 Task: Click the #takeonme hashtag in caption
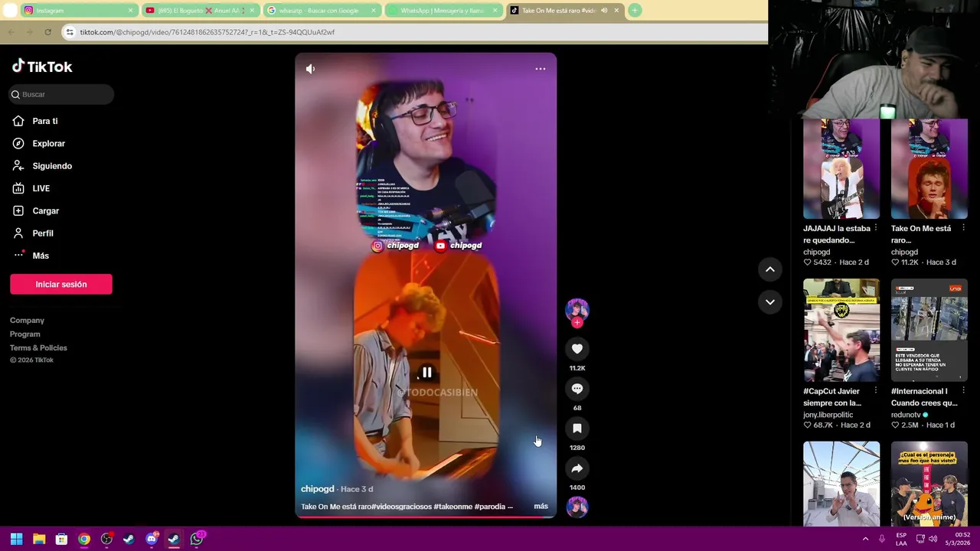coord(452,507)
